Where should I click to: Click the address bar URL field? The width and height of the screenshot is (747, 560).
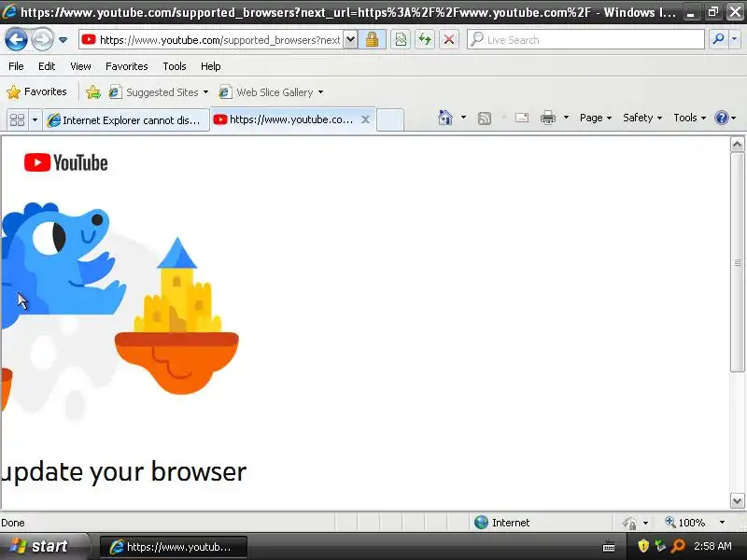click(x=211, y=39)
